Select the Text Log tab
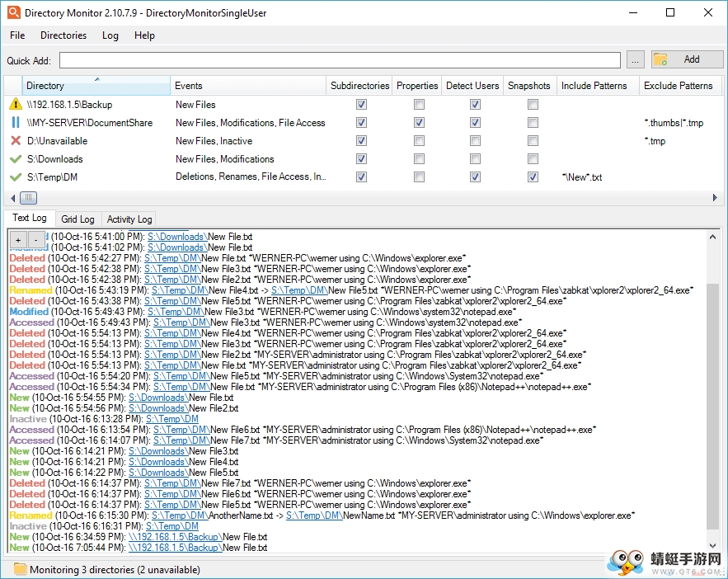This screenshot has width=728, height=579. click(x=29, y=218)
